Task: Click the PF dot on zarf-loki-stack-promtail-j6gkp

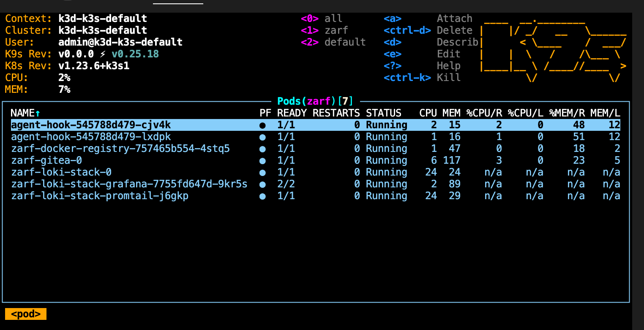Action: tap(262, 196)
